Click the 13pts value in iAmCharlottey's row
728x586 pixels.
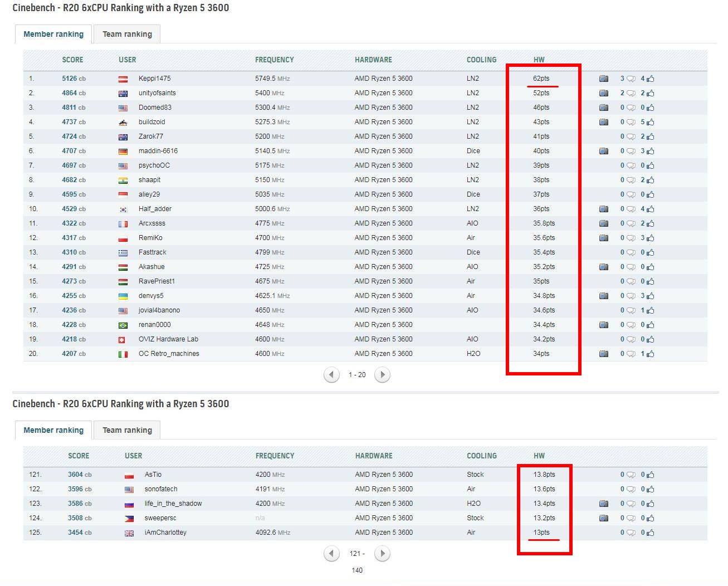[x=541, y=533]
